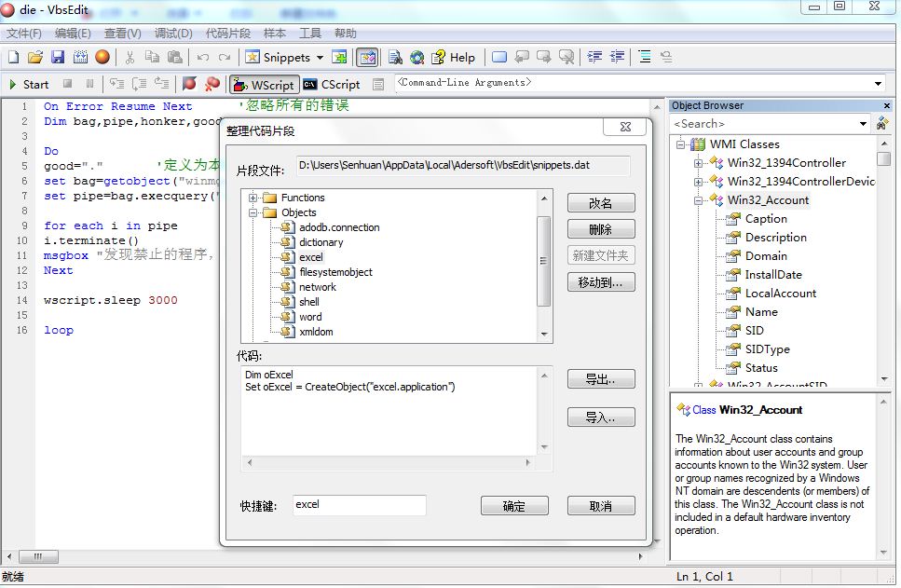
Task: Click the snippets tree vertical scrollbar thumb
Action: click(543, 262)
